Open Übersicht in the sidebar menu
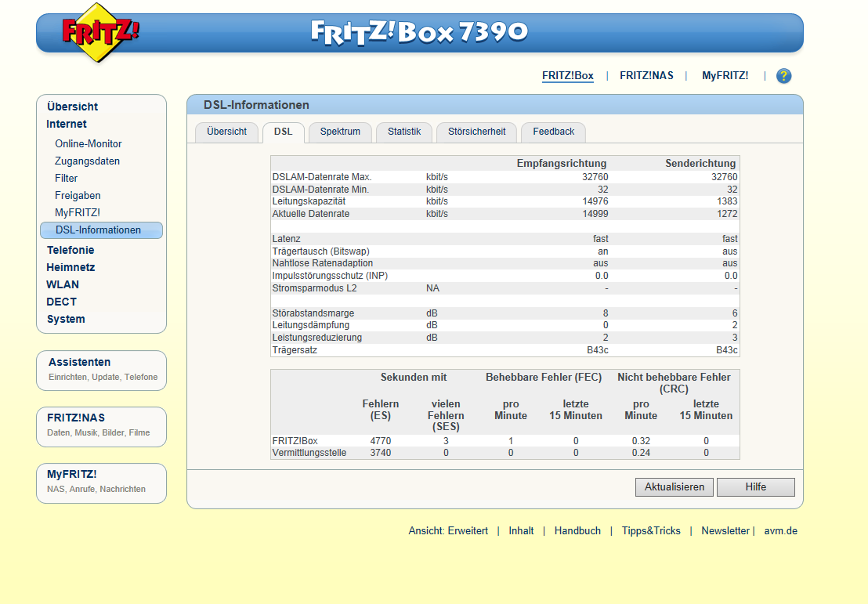Image resolution: width=868 pixels, height=604 pixels. (x=73, y=107)
